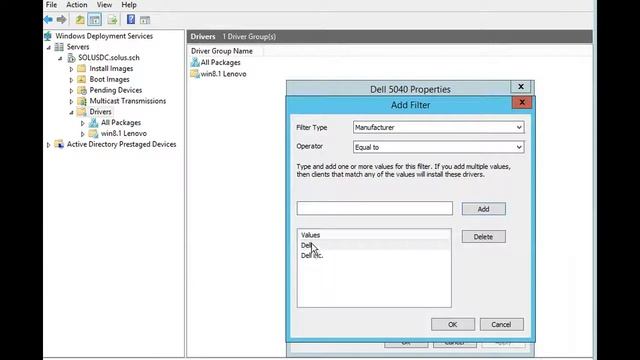The image size is (640, 360).
Task: Click the Up one level folder icon
Action: pyautogui.click(x=80, y=19)
